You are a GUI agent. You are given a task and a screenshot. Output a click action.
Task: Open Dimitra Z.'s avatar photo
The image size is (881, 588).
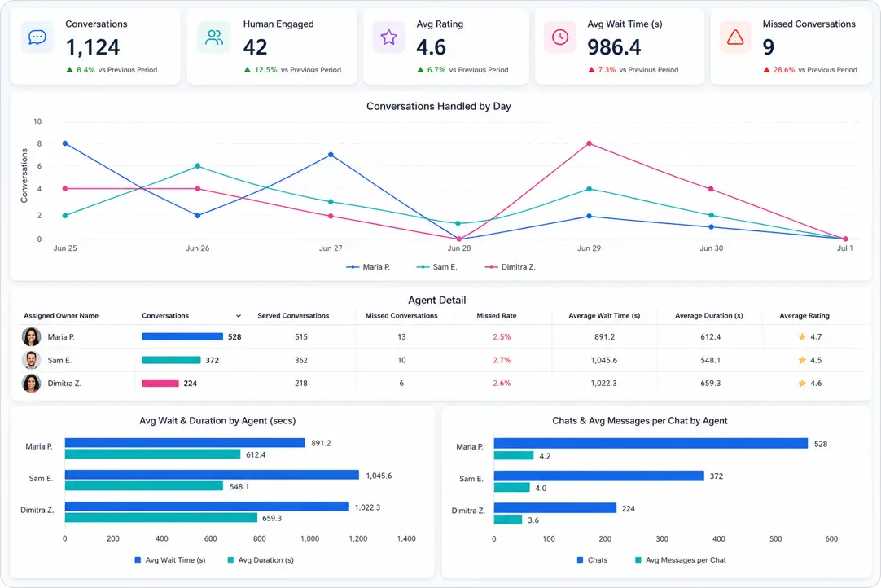click(x=32, y=384)
